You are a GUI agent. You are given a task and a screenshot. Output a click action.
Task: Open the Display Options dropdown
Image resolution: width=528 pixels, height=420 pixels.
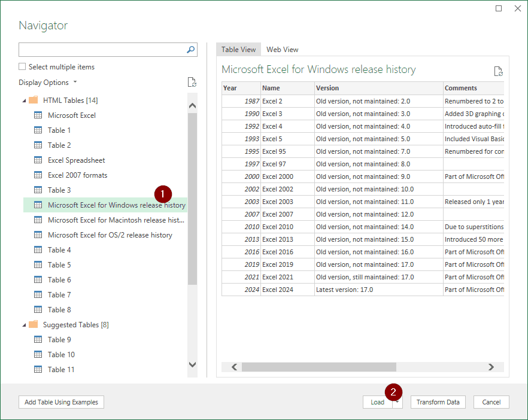click(48, 83)
